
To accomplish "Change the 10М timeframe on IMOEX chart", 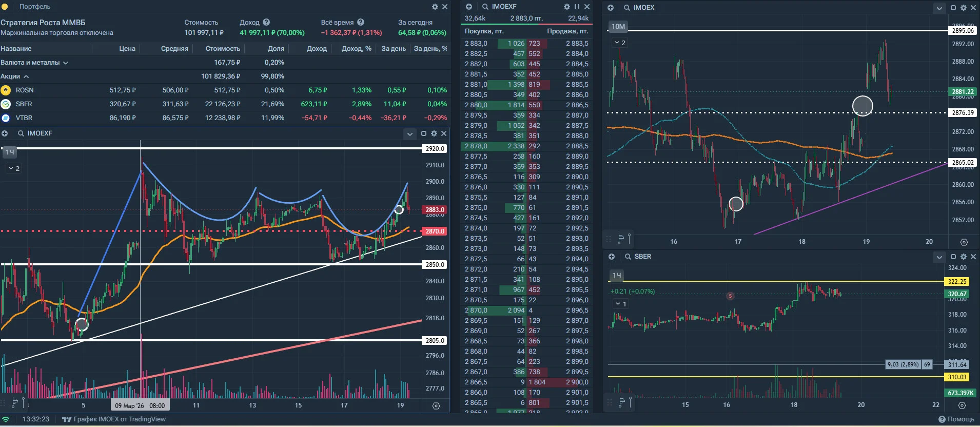I will tap(618, 26).
